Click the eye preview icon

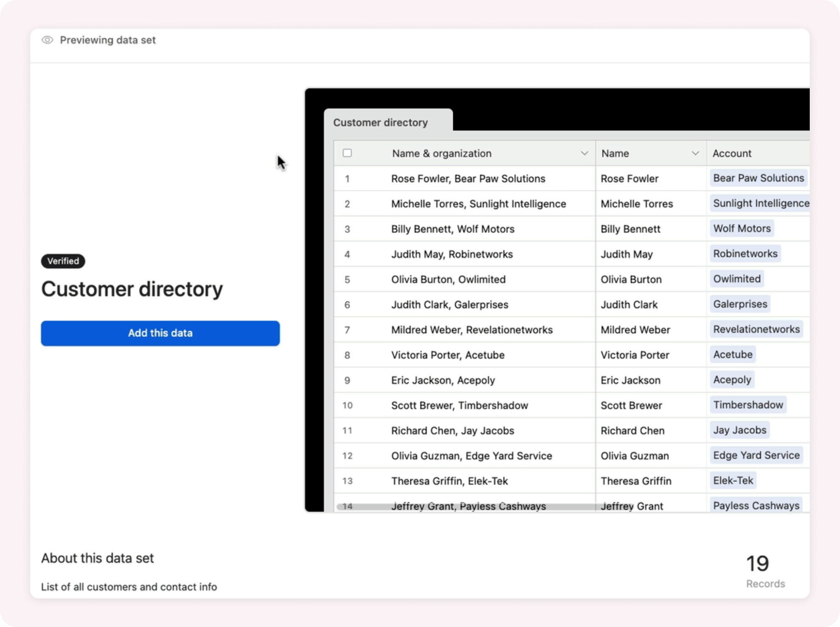click(x=47, y=40)
